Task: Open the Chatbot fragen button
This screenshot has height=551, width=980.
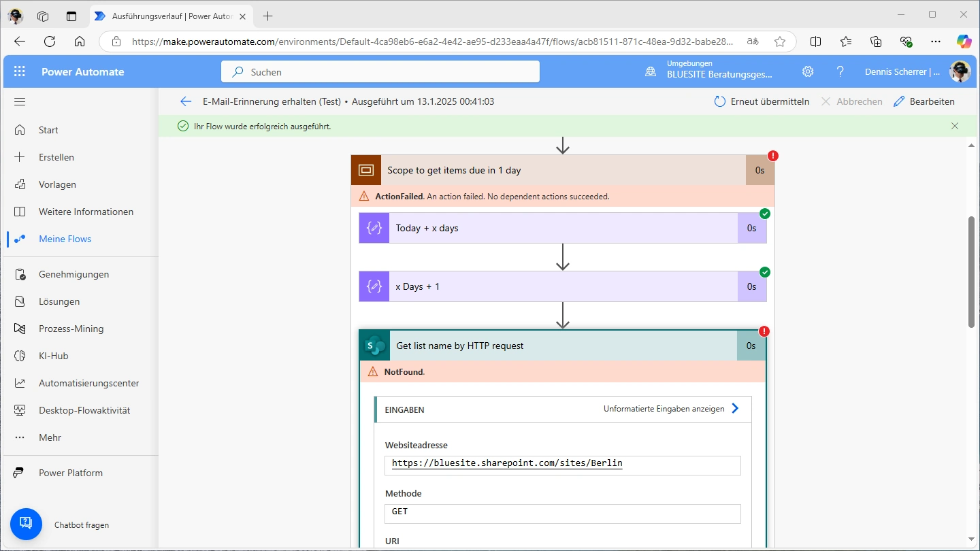Action: [26, 524]
